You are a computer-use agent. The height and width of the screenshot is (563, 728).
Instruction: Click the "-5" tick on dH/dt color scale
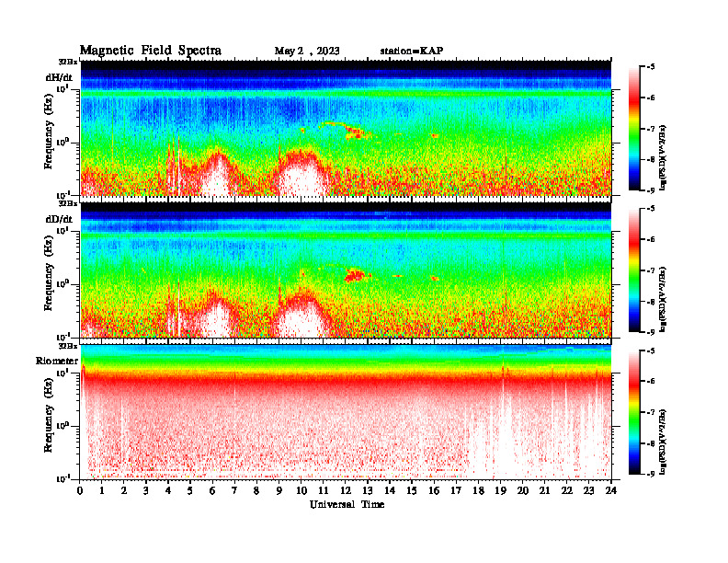pyautogui.click(x=652, y=67)
